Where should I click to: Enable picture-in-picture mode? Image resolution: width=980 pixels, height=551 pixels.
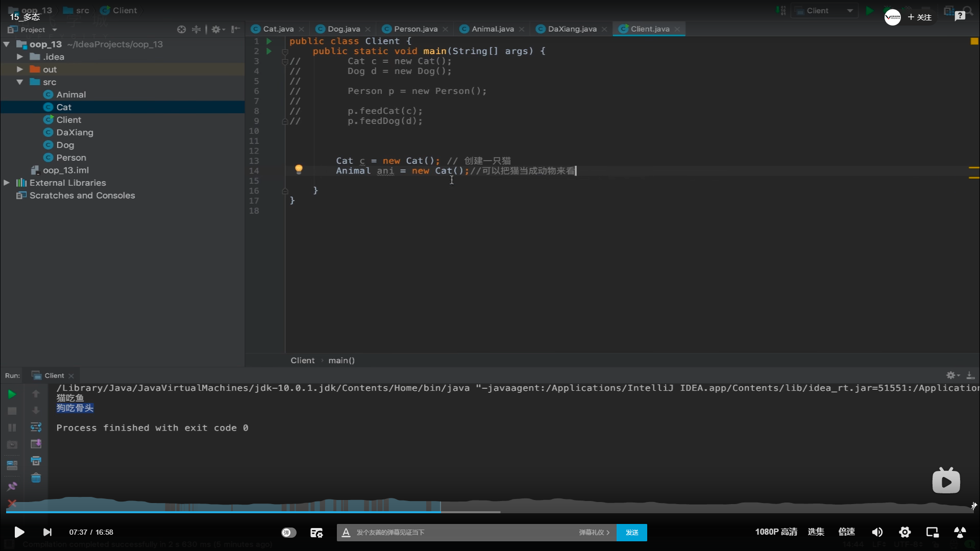click(x=932, y=532)
